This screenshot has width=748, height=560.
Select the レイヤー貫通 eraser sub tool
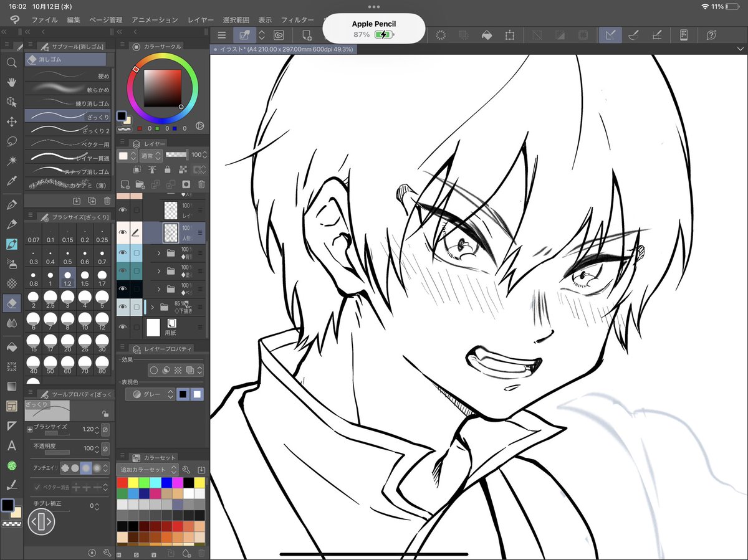tap(68, 157)
